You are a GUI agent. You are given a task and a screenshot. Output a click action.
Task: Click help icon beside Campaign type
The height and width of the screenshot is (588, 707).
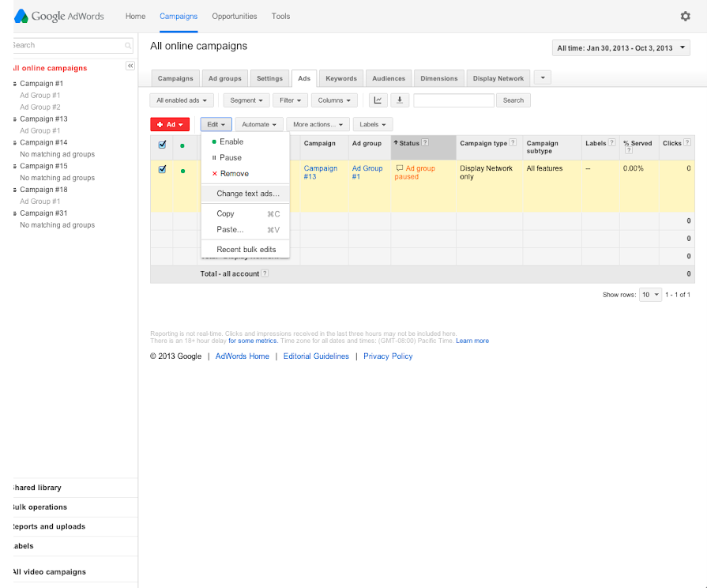point(513,143)
